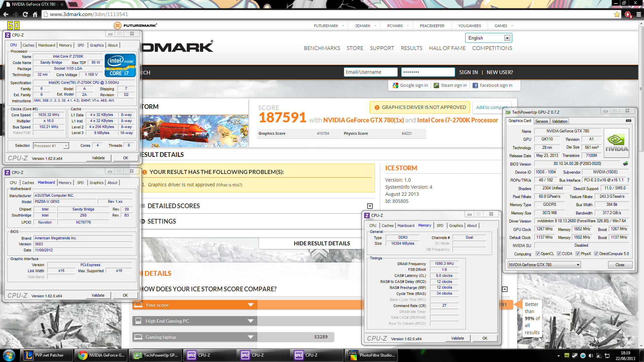Click the browser forward arrow
The height and width of the screenshot is (362, 644).
15,14
